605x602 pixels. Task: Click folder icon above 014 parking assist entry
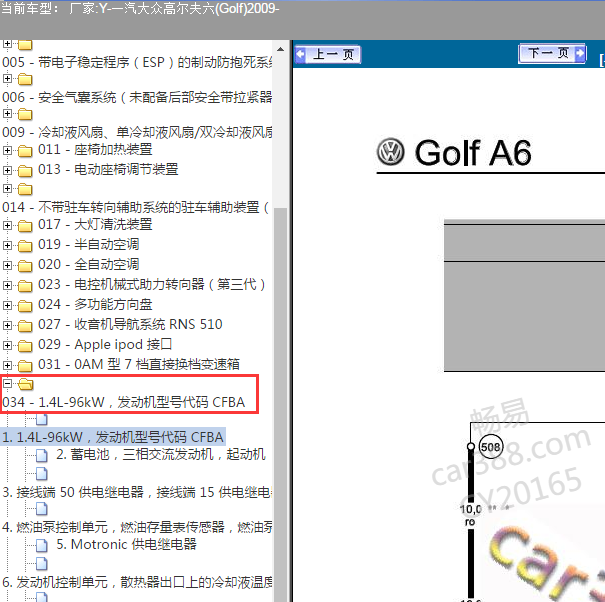point(25,189)
